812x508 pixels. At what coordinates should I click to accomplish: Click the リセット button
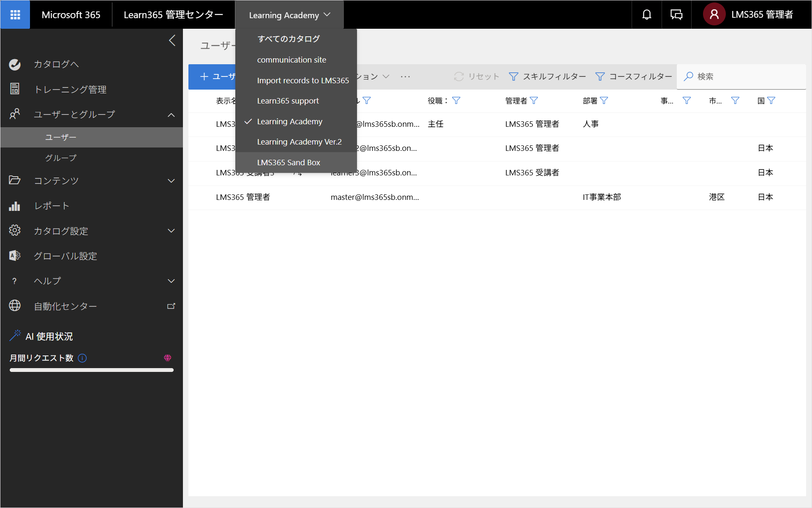coord(477,76)
